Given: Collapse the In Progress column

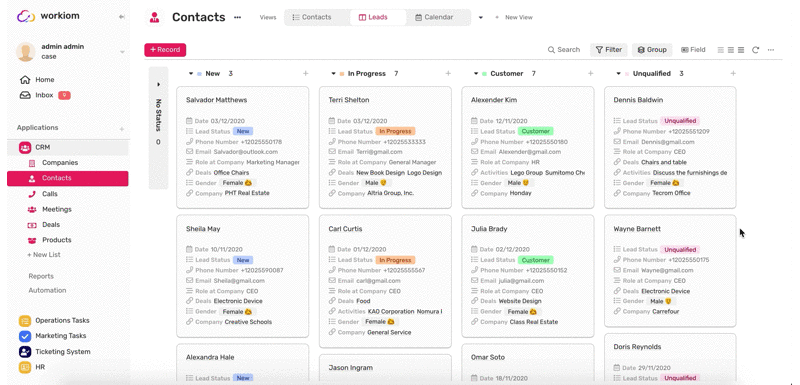Looking at the screenshot, I should coord(334,74).
